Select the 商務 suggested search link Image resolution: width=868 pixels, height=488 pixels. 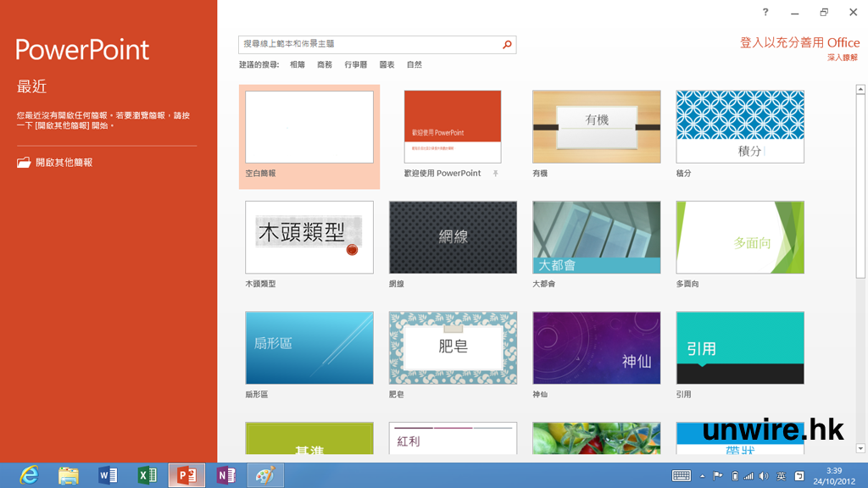point(325,64)
